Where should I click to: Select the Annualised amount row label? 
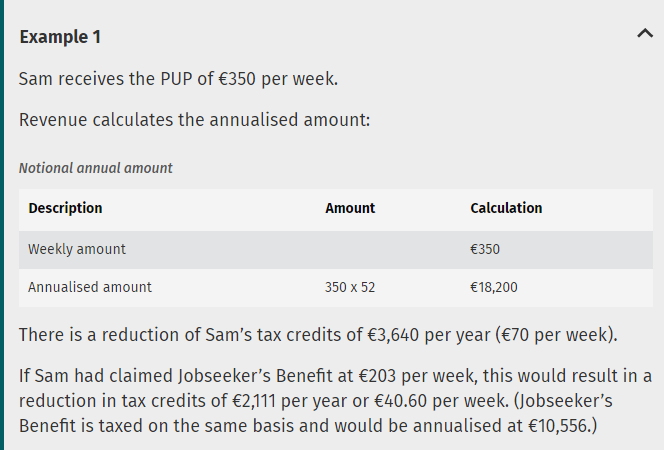pyautogui.click(x=90, y=287)
